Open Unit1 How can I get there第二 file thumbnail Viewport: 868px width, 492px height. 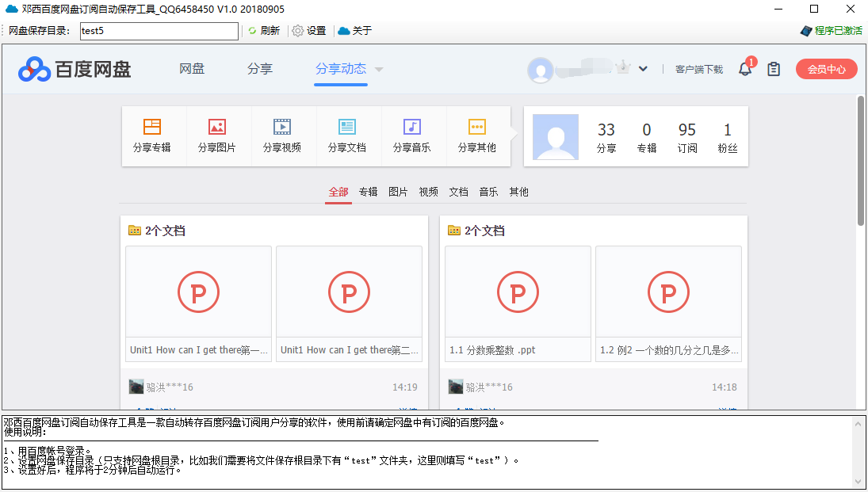click(350, 292)
